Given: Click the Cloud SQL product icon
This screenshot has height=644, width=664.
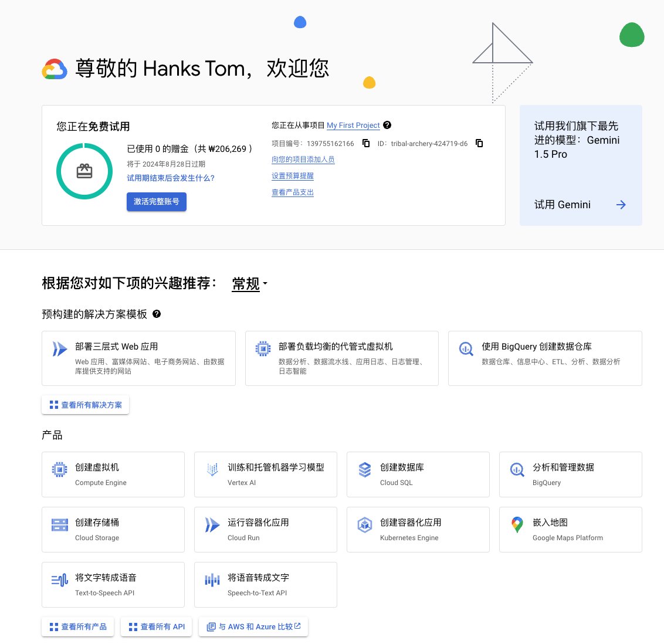Looking at the screenshot, I should coord(365,470).
